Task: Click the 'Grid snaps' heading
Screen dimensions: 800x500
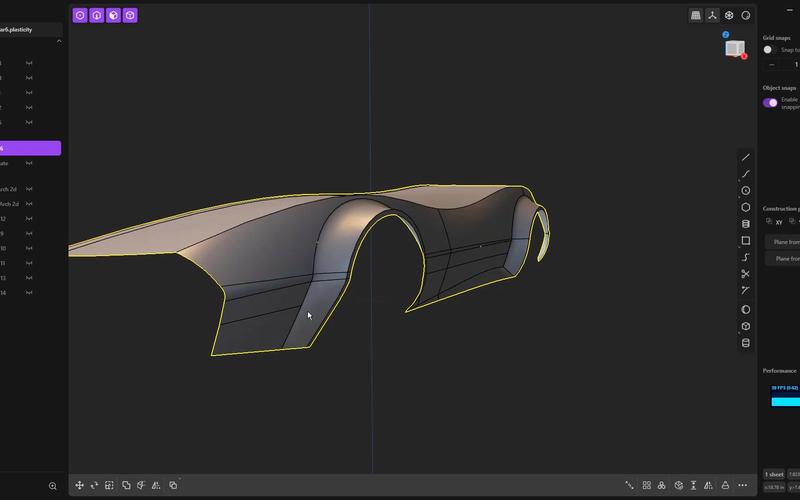Action: pos(777,38)
